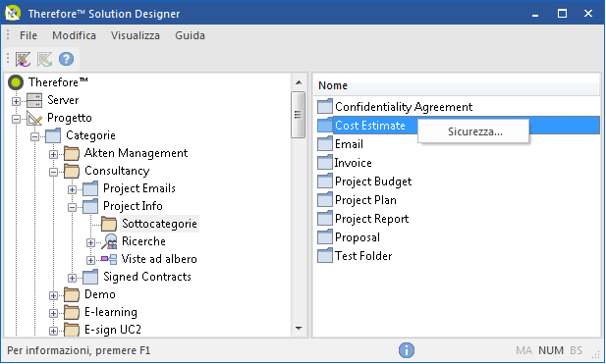Click the Signed Contracts category icon
606x364 pixels.
pyautogui.click(x=90, y=277)
